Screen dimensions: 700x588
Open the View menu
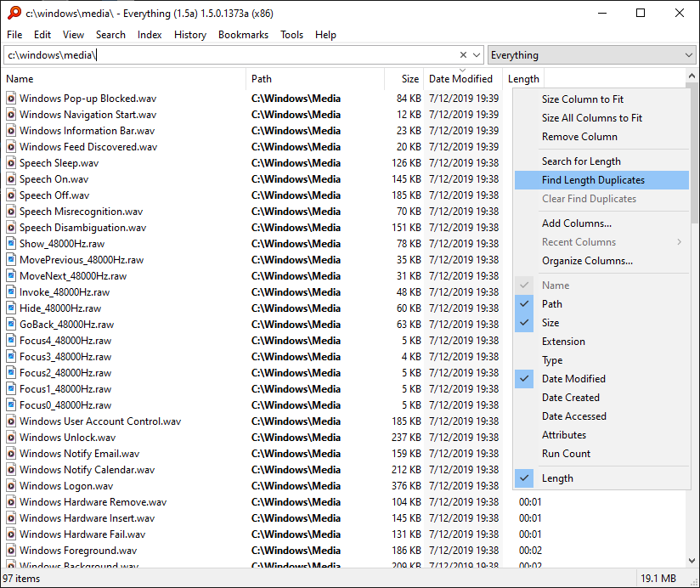[73, 35]
